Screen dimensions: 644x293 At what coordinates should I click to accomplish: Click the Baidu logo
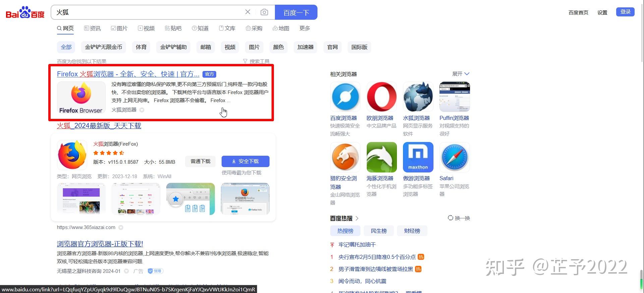pos(25,12)
